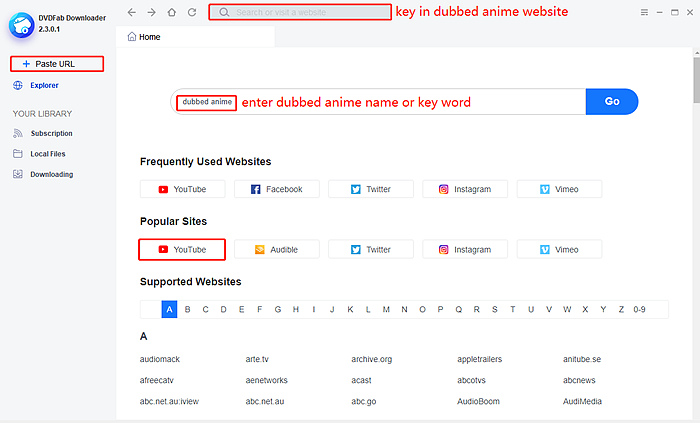Go to home via house icon in toolbar
Viewport: 700px width, 423px height.
click(x=172, y=12)
